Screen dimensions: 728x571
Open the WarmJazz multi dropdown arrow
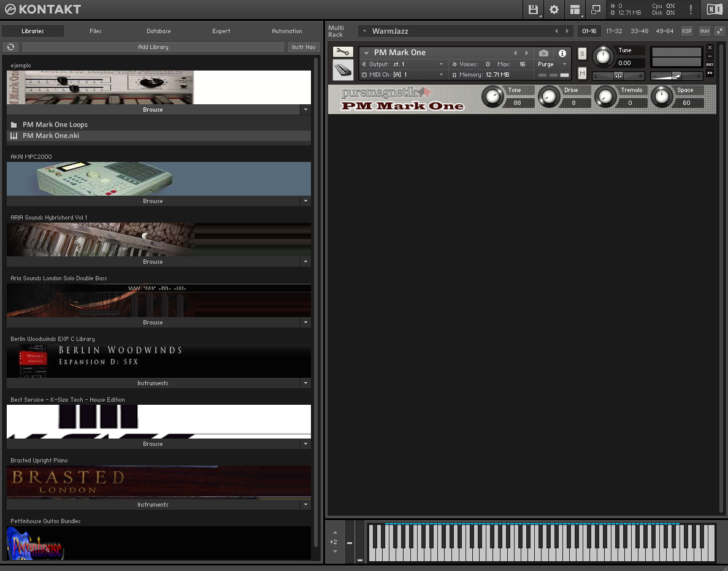coord(364,31)
